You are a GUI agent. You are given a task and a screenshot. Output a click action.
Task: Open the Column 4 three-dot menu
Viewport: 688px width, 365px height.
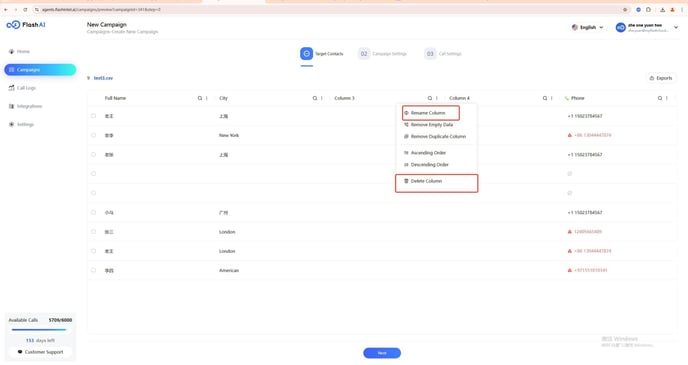(x=552, y=98)
